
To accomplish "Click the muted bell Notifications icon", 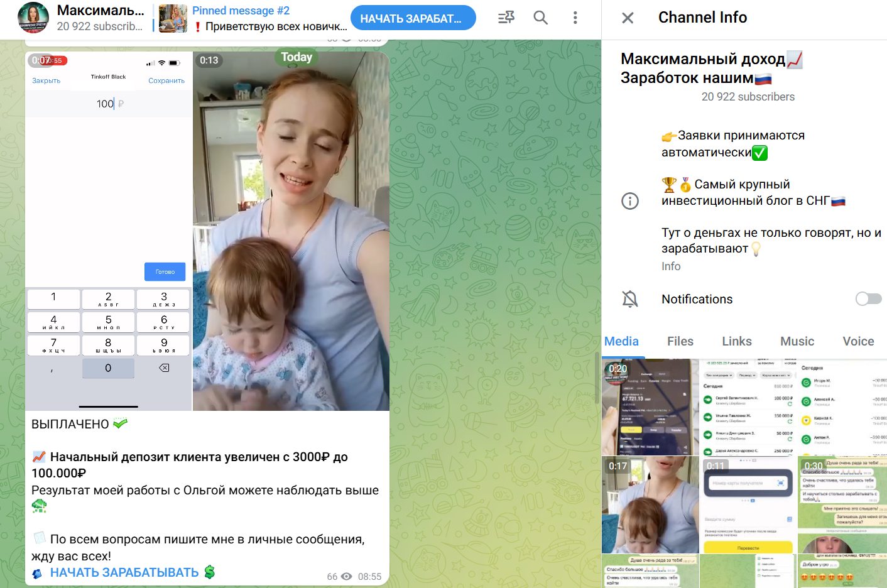I will coord(629,299).
